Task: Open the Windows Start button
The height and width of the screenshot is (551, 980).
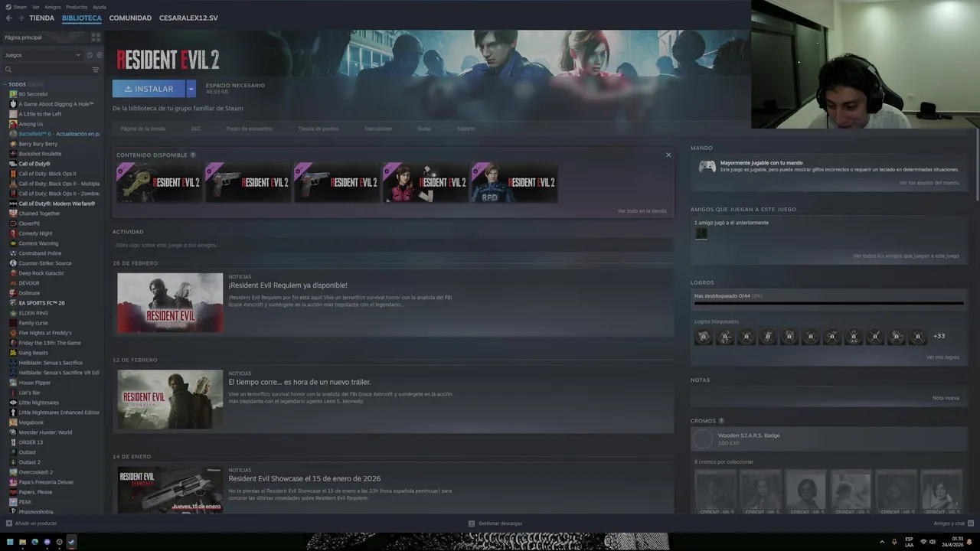Action: (10, 542)
